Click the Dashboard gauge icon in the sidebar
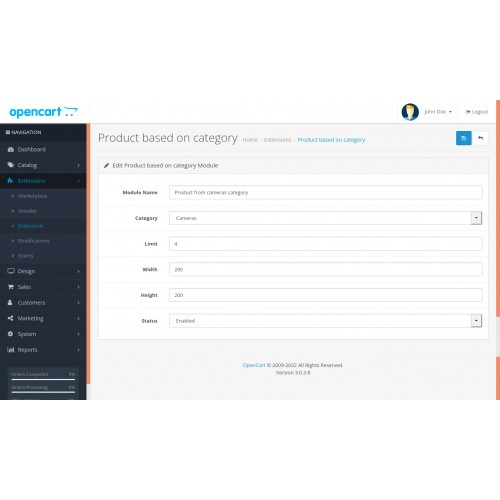 pyautogui.click(x=11, y=149)
